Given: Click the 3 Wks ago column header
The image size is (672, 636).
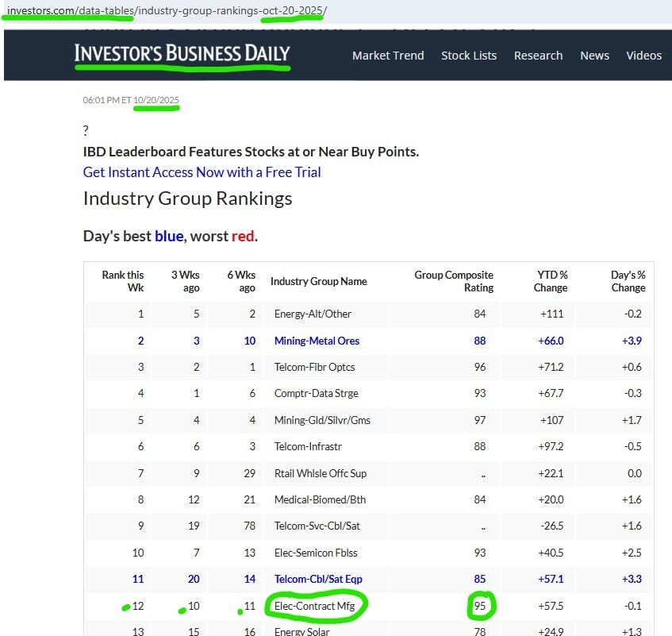Looking at the screenshot, I should coord(185,281).
